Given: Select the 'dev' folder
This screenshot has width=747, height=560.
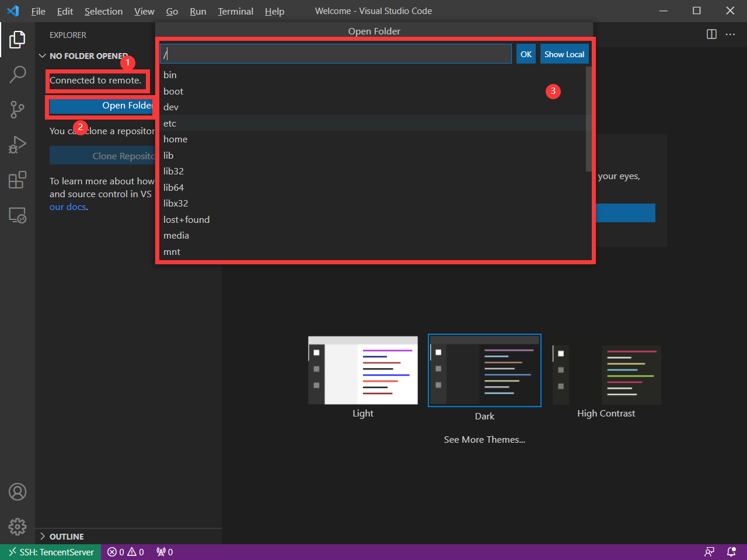Looking at the screenshot, I should click(x=373, y=107).
